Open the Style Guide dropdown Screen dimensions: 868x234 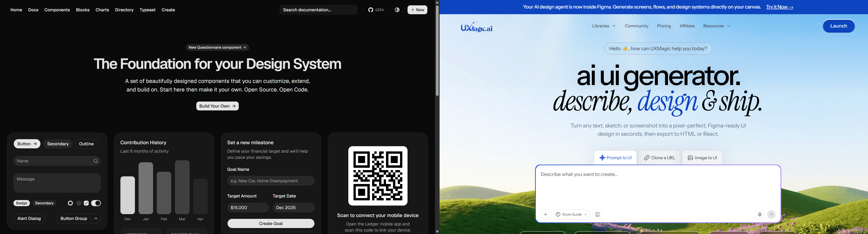[x=571, y=214]
